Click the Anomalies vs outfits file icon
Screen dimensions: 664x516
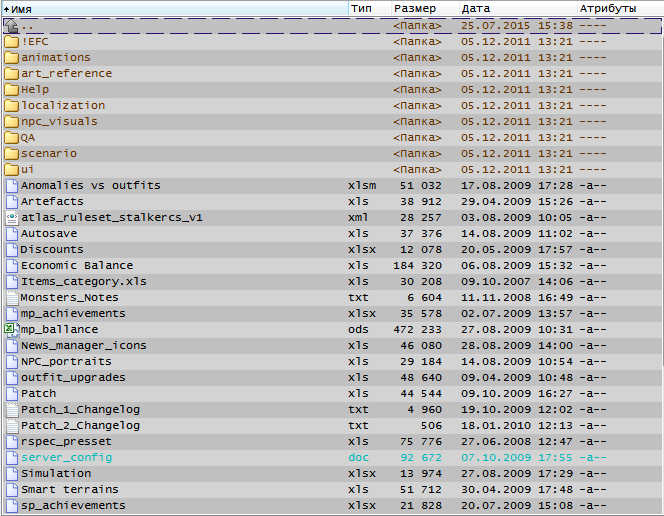coord(12,186)
